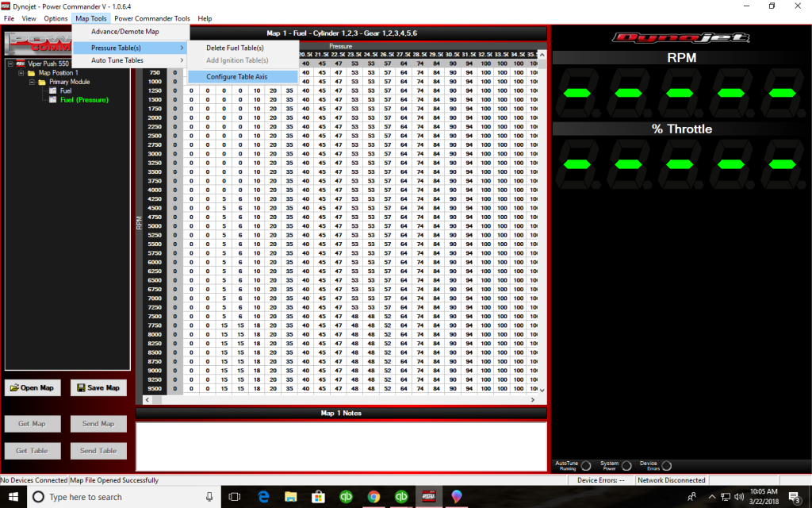
Task: Click the AutoTune Running indicator light
Action: click(x=586, y=465)
